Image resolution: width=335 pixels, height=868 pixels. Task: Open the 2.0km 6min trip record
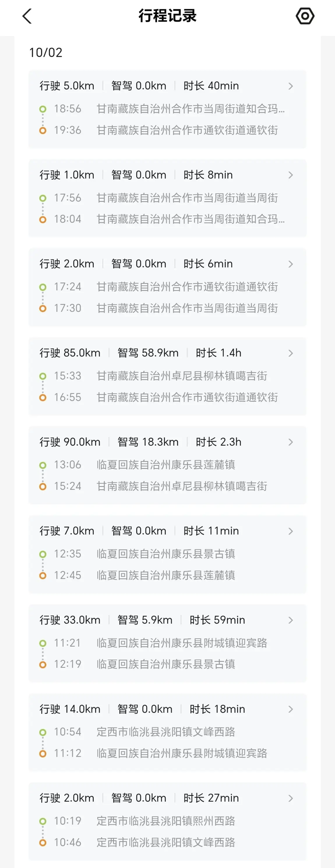pos(167,287)
